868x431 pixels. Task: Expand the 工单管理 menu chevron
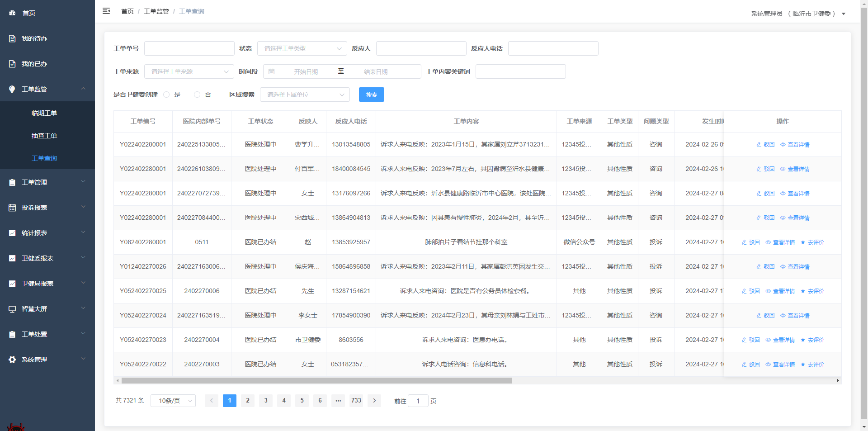(83, 182)
